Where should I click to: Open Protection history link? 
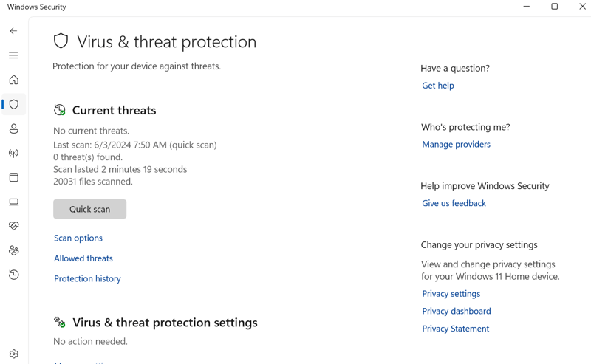coord(87,279)
